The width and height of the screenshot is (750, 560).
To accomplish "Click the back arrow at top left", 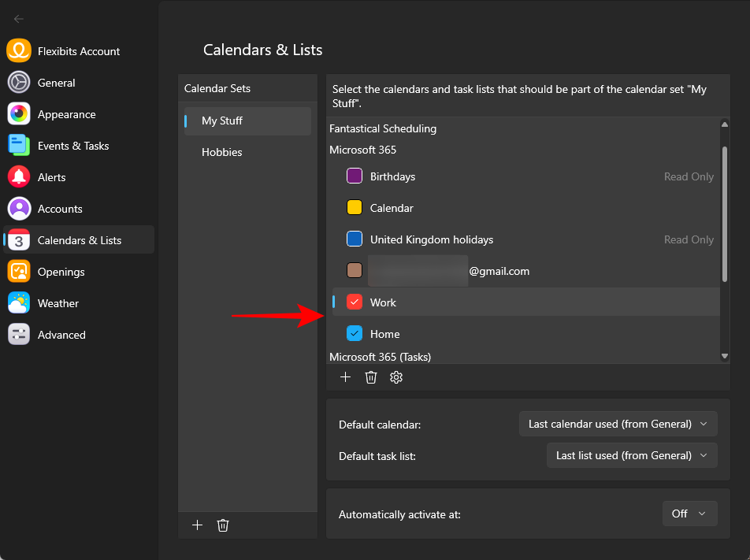I will point(19,19).
